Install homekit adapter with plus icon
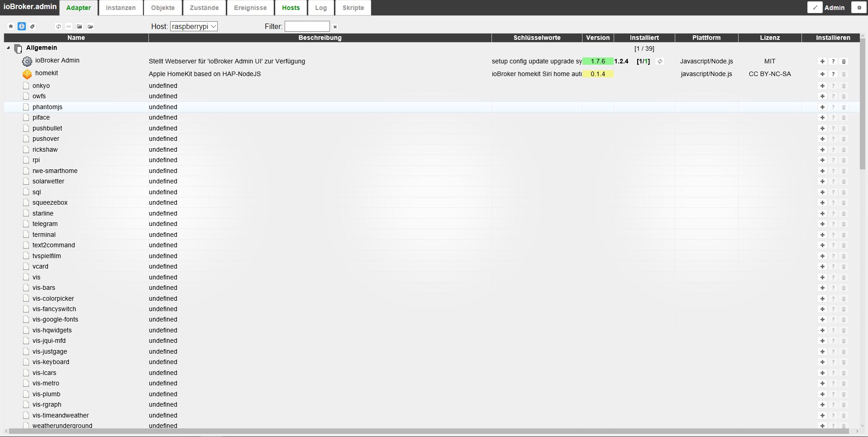The height and width of the screenshot is (437, 868). click(x=822, y=74)
